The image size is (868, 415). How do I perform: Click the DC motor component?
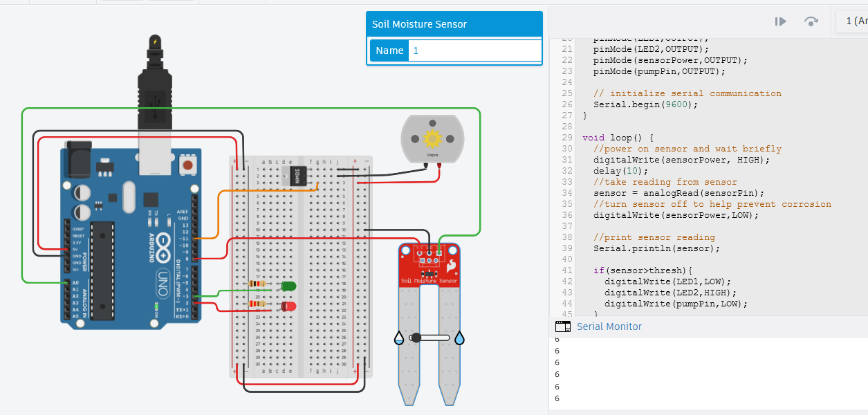point(433,140)
